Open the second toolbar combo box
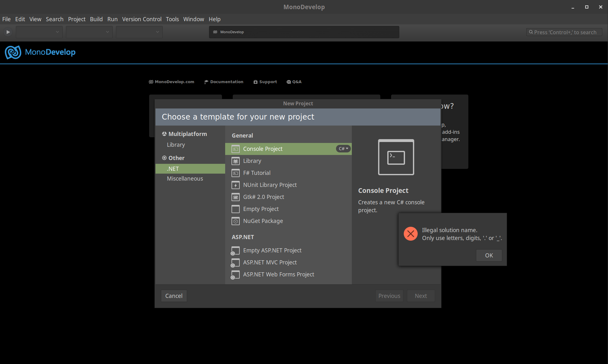608x364 pixels. (89, 32)
